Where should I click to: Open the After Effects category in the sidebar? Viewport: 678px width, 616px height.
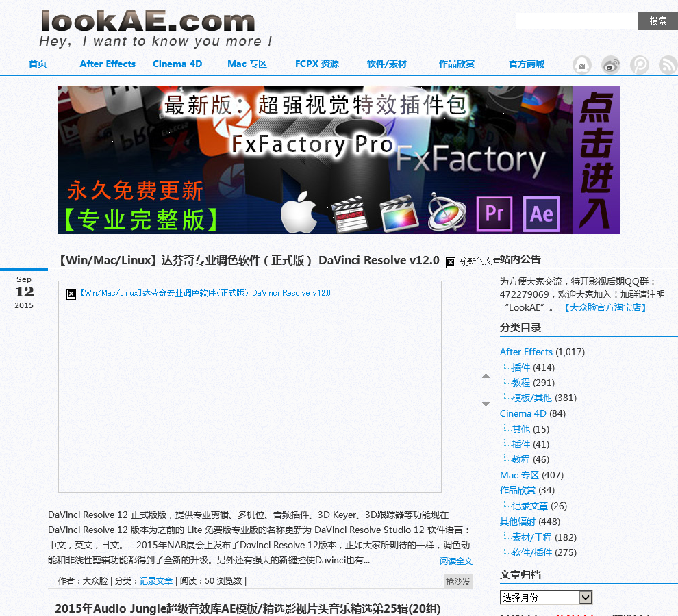point(526,352)
